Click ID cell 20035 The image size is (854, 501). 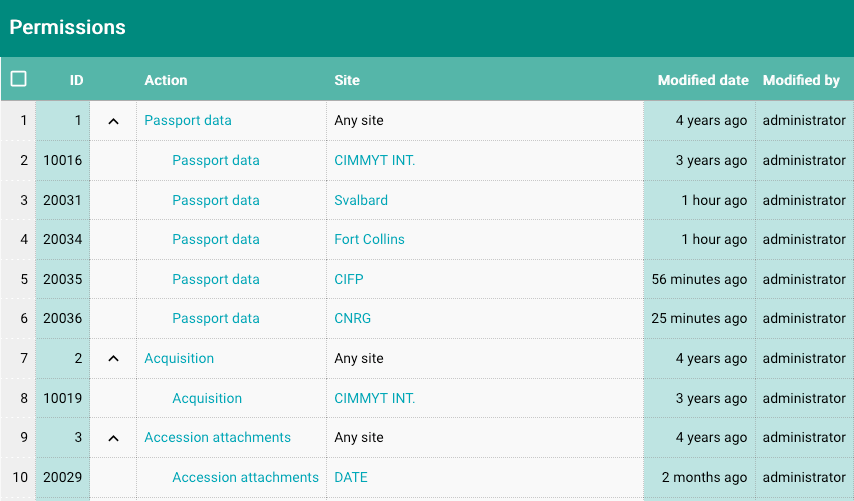click(63, 279)
